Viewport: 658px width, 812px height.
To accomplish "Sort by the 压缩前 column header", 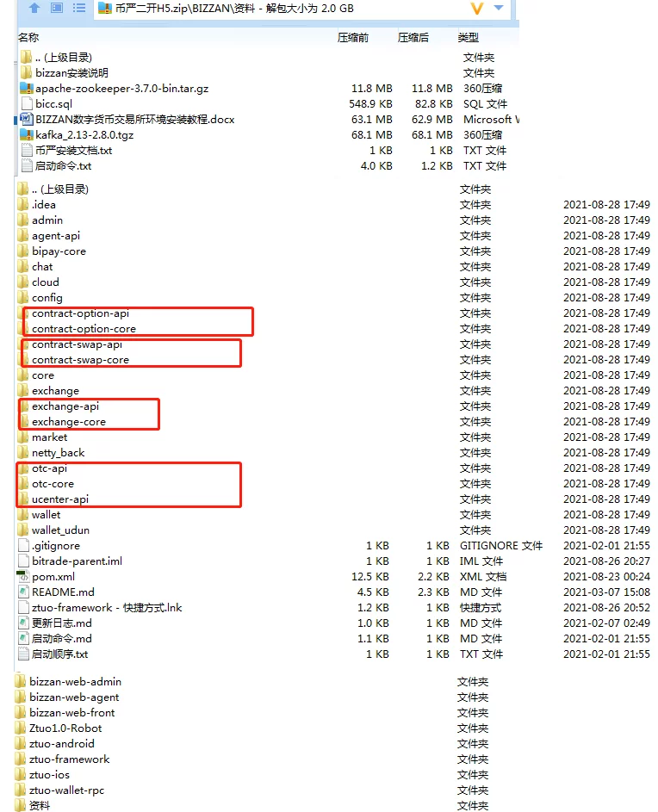I will 353,37.
